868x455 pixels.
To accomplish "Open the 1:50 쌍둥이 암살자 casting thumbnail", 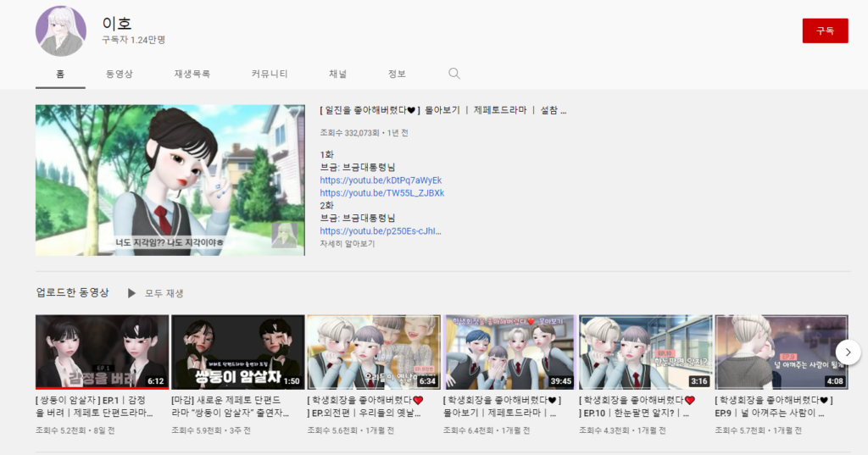I will click(237, 352).
